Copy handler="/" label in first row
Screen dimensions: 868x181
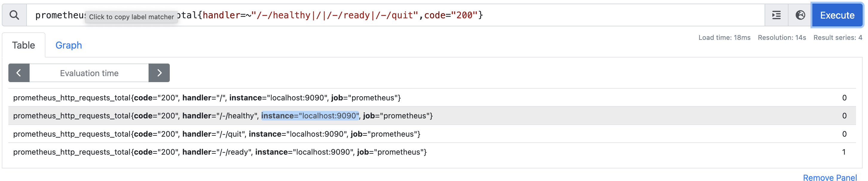click(204, 98)
